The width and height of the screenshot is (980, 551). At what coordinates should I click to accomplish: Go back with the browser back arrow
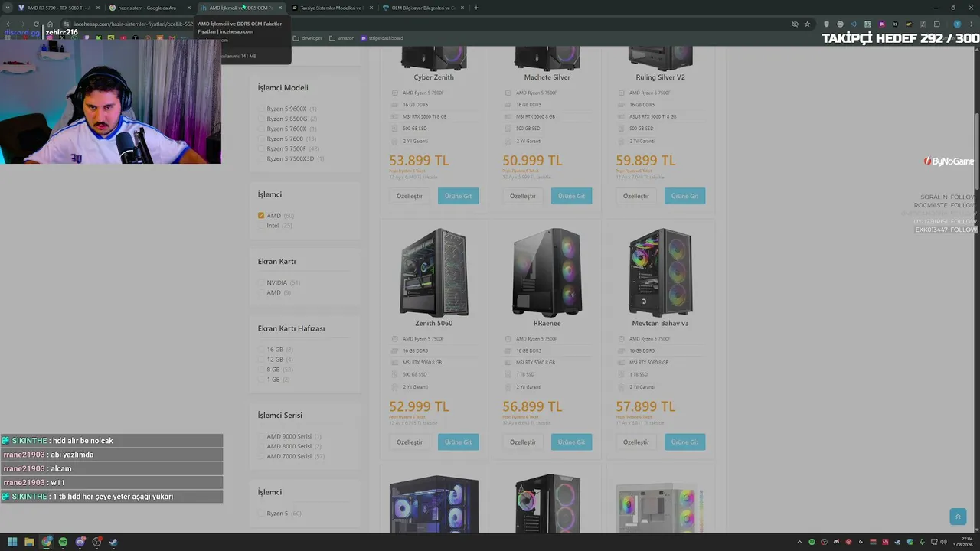[8, 24]
